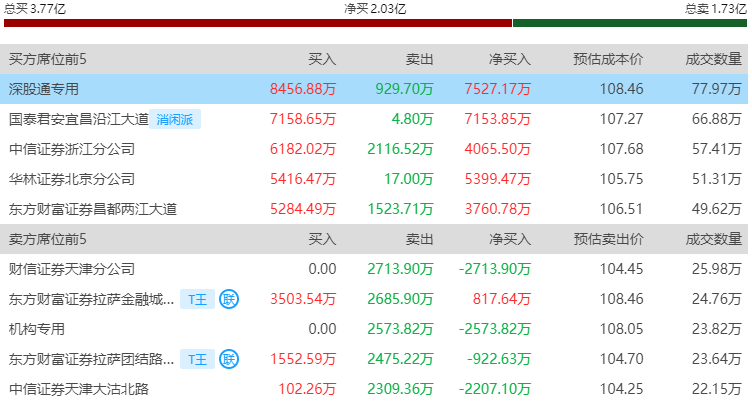Screen dimensions: 752x405
Task: Click the 预估卖出价 column header
Action: click(608, 239)
